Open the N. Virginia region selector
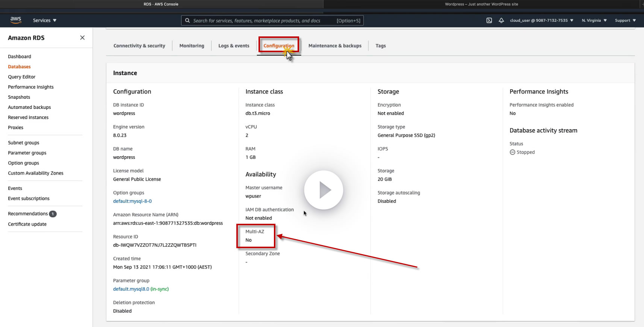The height and width of the screenshot is (327, 644). pos(594,20)
